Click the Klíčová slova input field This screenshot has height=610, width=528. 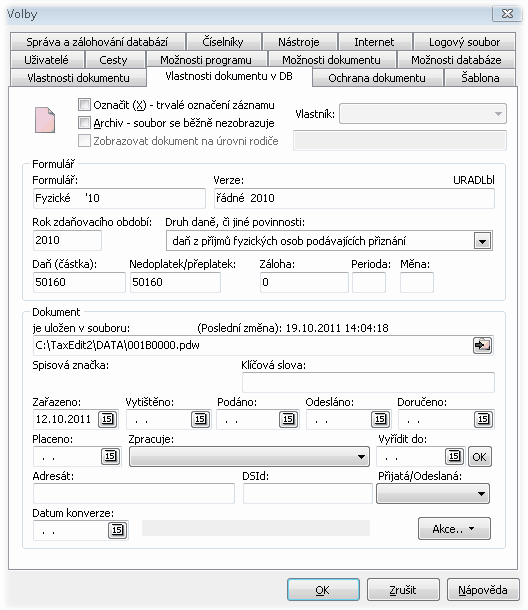coord(368,382)
